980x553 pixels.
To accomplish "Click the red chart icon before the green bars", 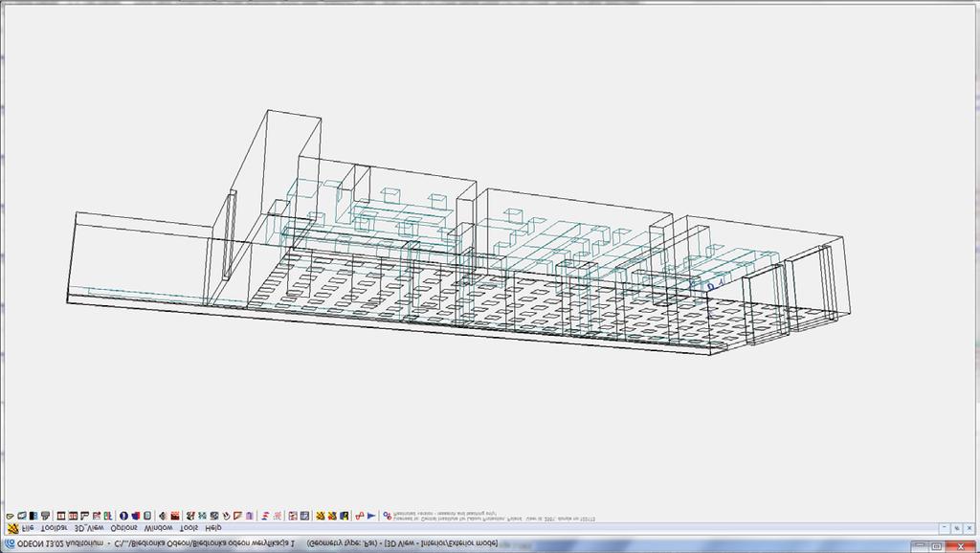I will pos(97,516).
